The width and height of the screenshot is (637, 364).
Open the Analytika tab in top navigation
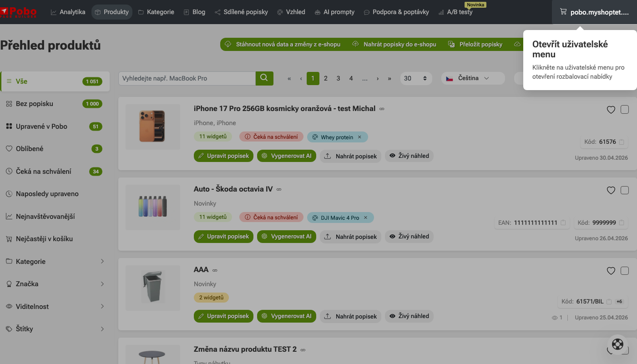[x=68, y=12]
